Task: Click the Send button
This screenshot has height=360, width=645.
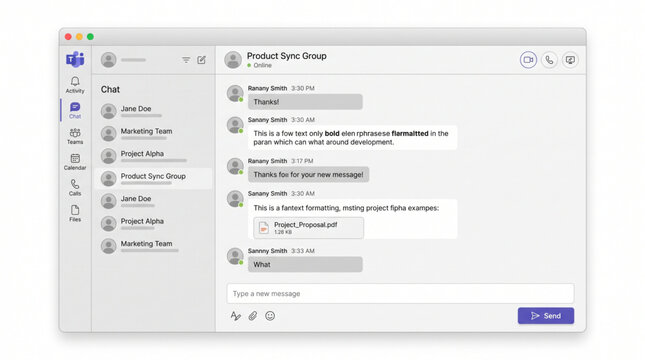Action: pyautogui.click(x=546, y=316)
